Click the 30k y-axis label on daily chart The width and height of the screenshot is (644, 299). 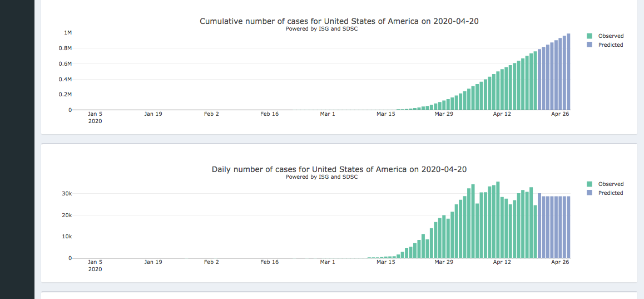67,194
